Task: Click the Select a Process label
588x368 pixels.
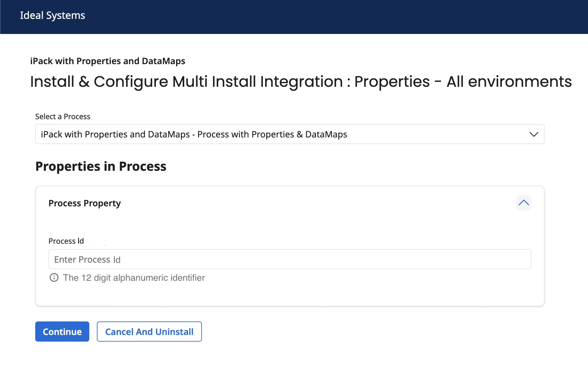Action: pyautogui.click(x=63, y=117)
